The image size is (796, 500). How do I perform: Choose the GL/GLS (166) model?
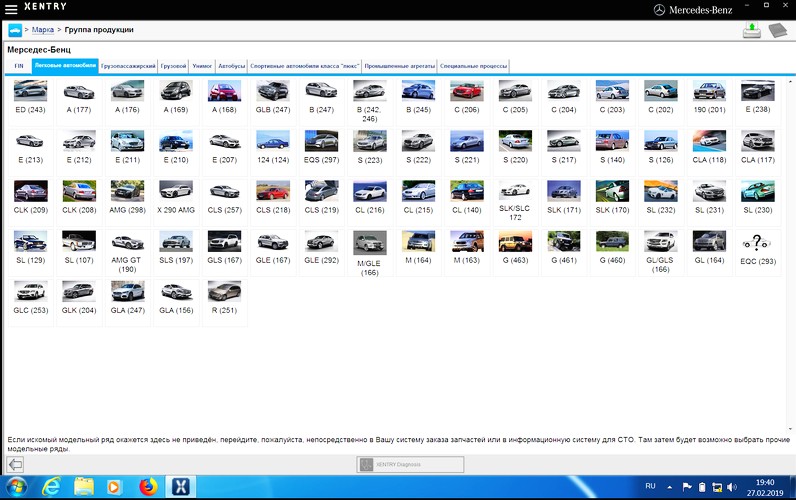(x=661, y=251)
